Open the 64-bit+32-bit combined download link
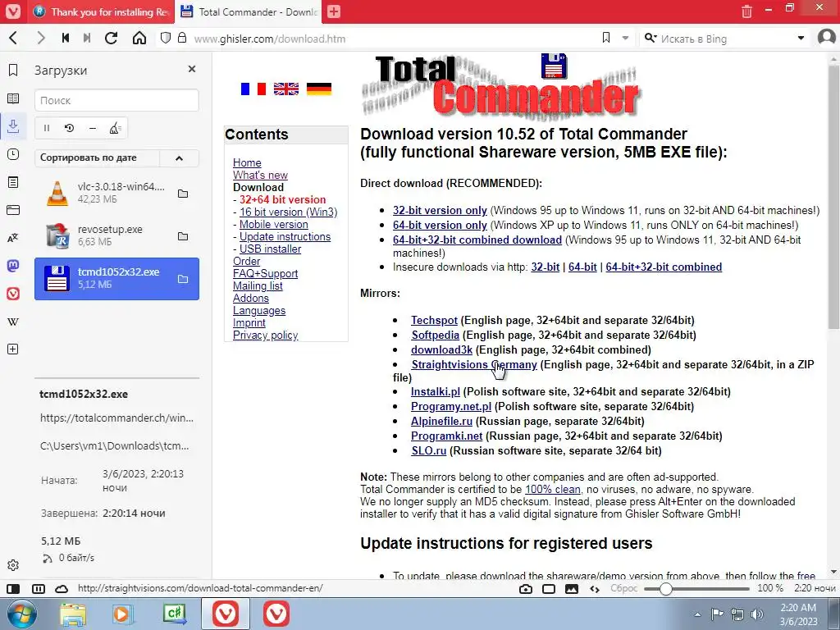The width and height of the screenshot is (840, 630). coord(477,240)
